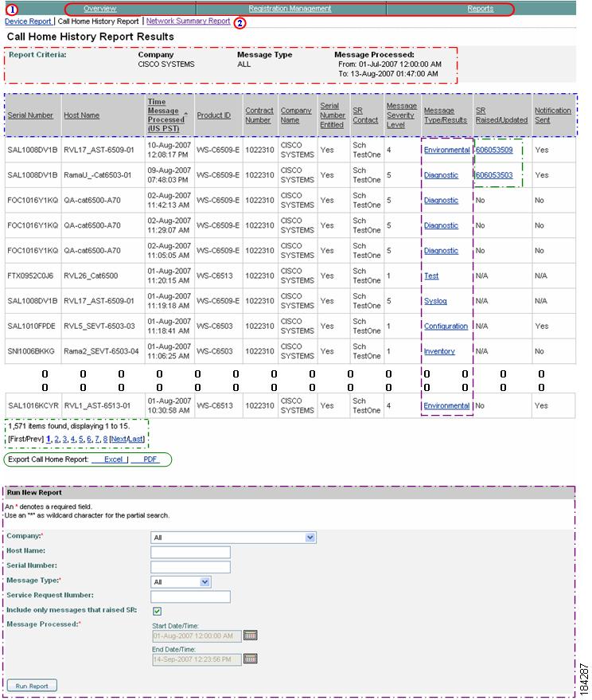Viewport: 592px width, 700px height.
Task: Go to results page 7
Action: coord(97,440)
